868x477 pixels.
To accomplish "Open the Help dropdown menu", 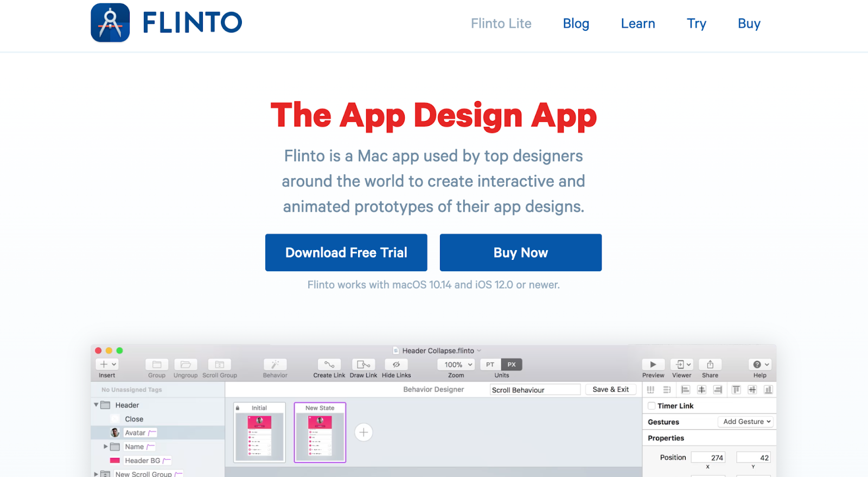I will tap(760, 364).
